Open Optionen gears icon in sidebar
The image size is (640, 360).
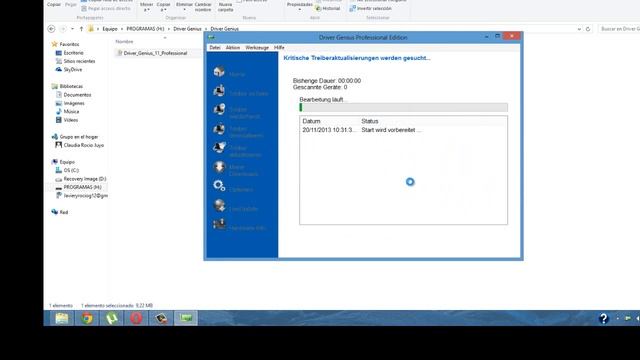tap(219, 186)
